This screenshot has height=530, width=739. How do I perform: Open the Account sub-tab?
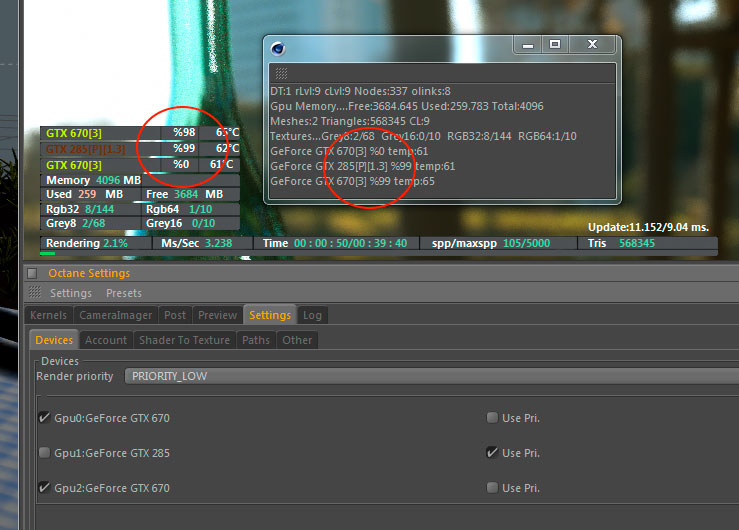click(106, 340)
